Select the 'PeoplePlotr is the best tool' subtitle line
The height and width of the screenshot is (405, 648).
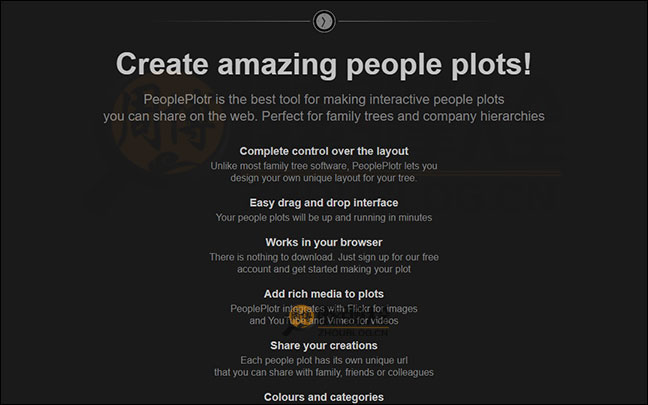[x=324, y=100]
